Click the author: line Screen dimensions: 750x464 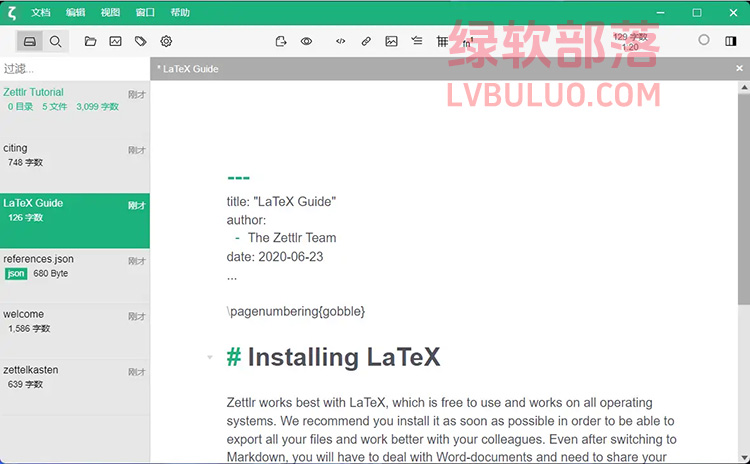tap(246, 220)
